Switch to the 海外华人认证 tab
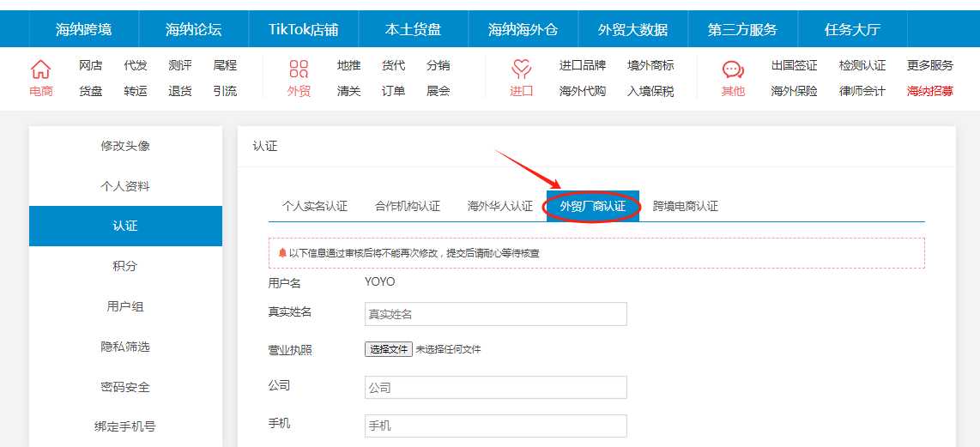Viewport: 980px width, 447px height. coord(500,206)
